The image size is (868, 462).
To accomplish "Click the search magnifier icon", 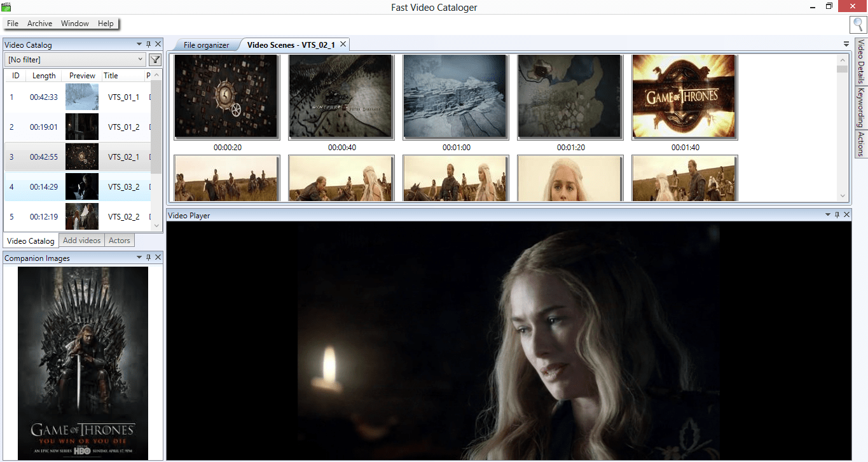I will 858,24.
